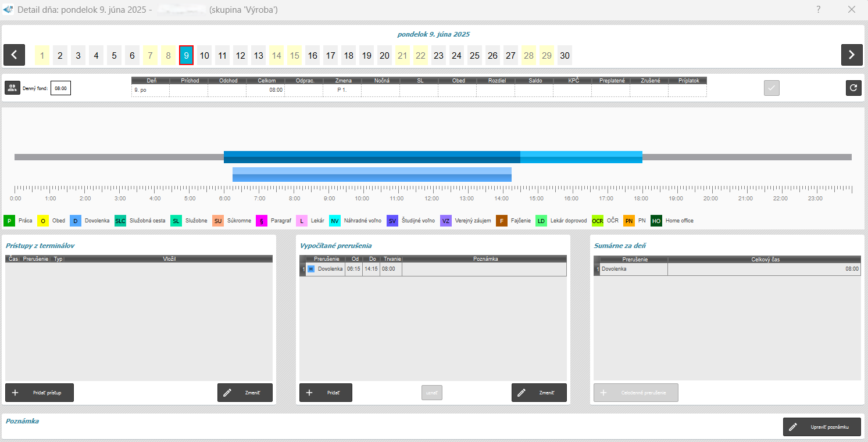Go to next month with right arrow
The image size is (868, 442).
tap(852, 55)
